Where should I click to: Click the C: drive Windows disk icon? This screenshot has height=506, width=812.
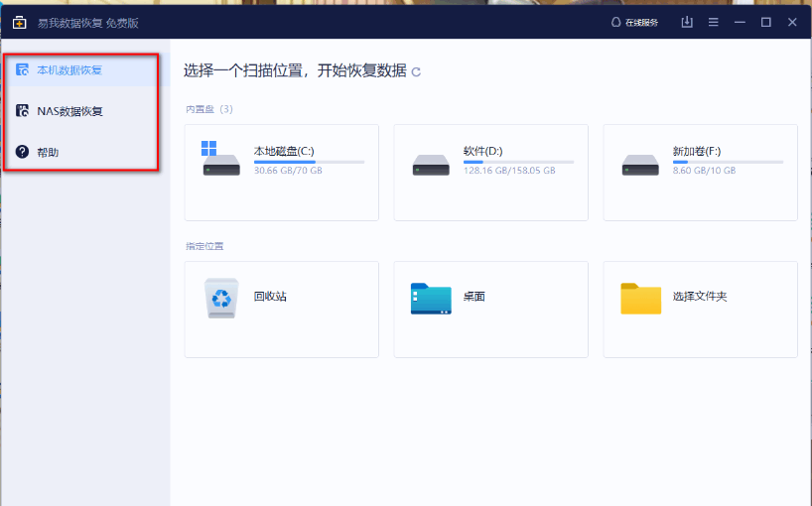(221, 159)
